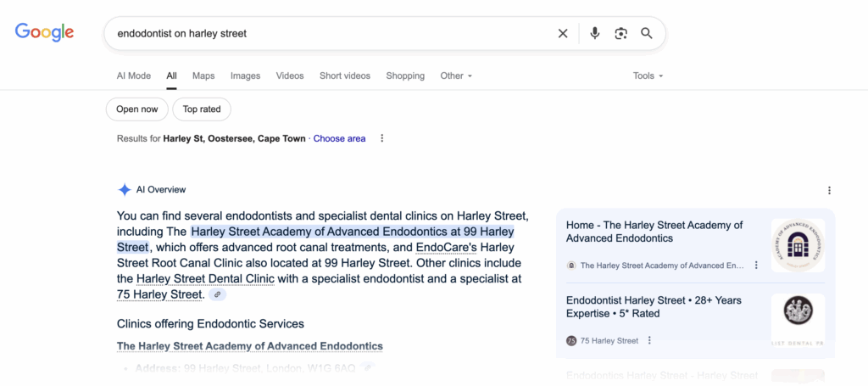Expand the Tools dropdown
868x386 pixels.
(x=648, y=76)
